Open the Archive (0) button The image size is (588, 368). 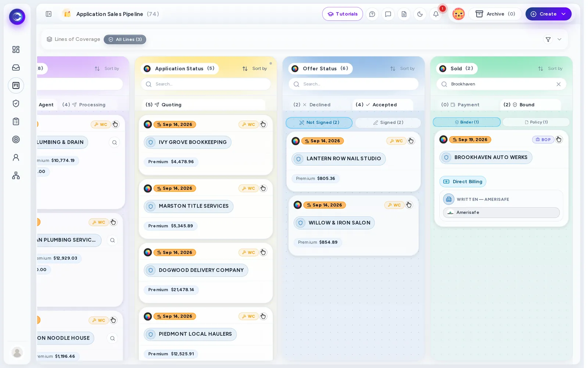point(495,14)
